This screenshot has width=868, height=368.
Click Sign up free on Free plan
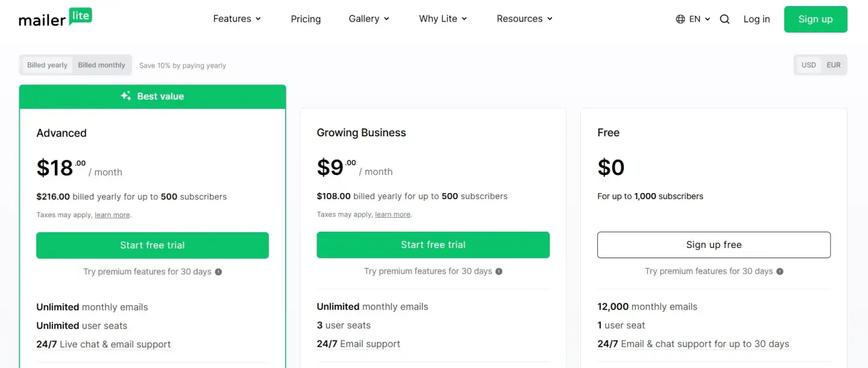click(714, 245)
